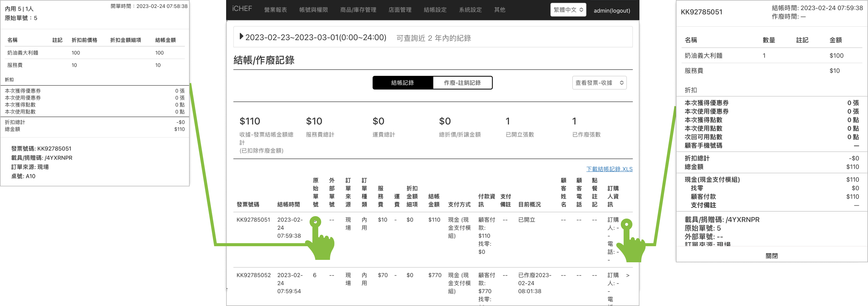The image size is (868, 306).
Task: Open details arrow for invoice KK92785052
Action: point(627,275)
